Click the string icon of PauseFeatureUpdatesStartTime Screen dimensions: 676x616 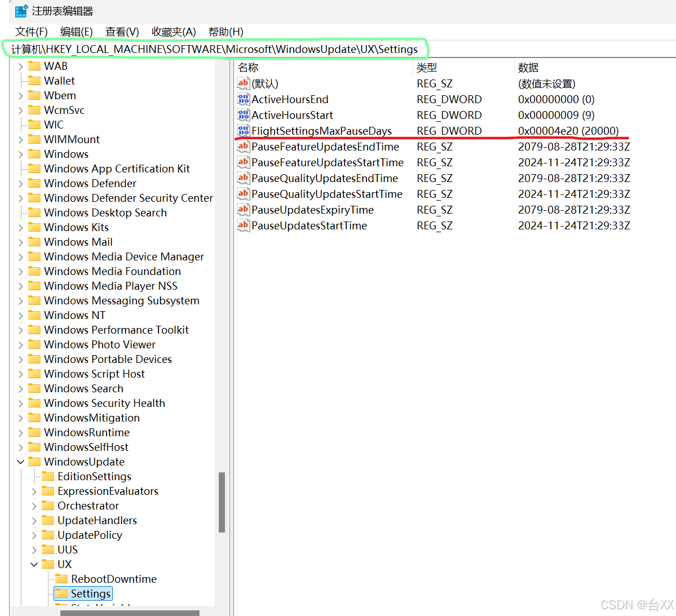[243, 162]
